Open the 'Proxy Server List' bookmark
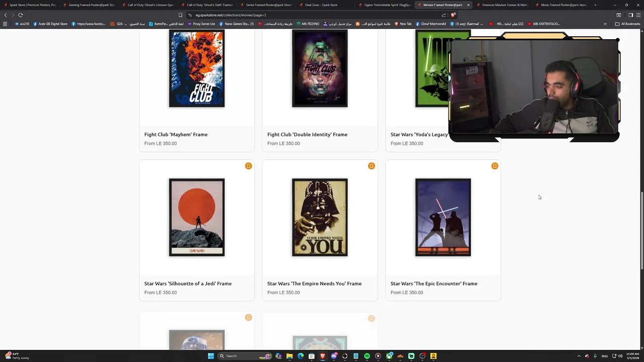 (x=201, y=24)
